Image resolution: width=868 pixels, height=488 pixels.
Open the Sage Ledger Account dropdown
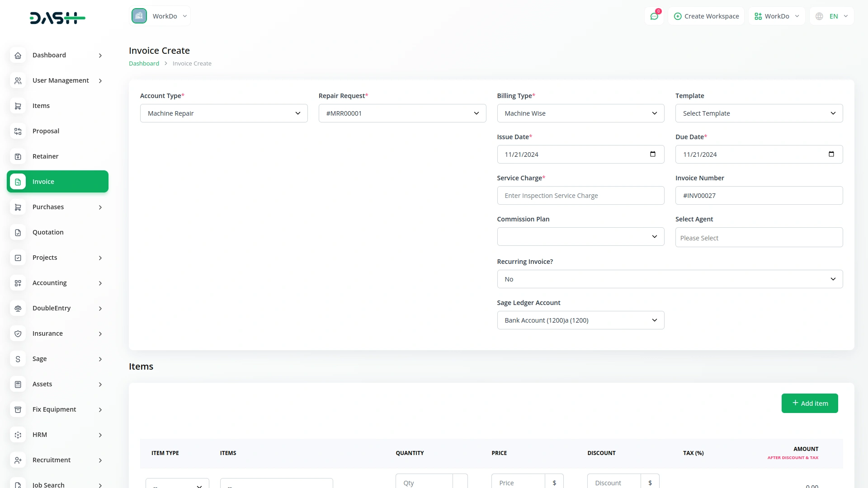[x=580, y=320]
